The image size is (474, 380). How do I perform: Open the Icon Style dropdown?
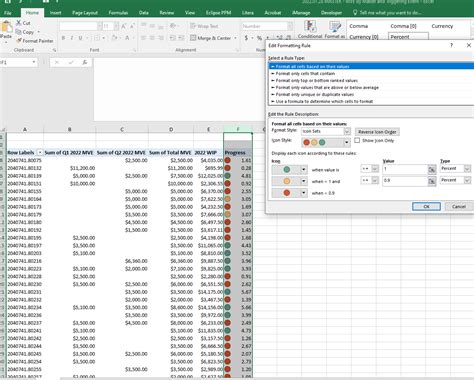347,143
